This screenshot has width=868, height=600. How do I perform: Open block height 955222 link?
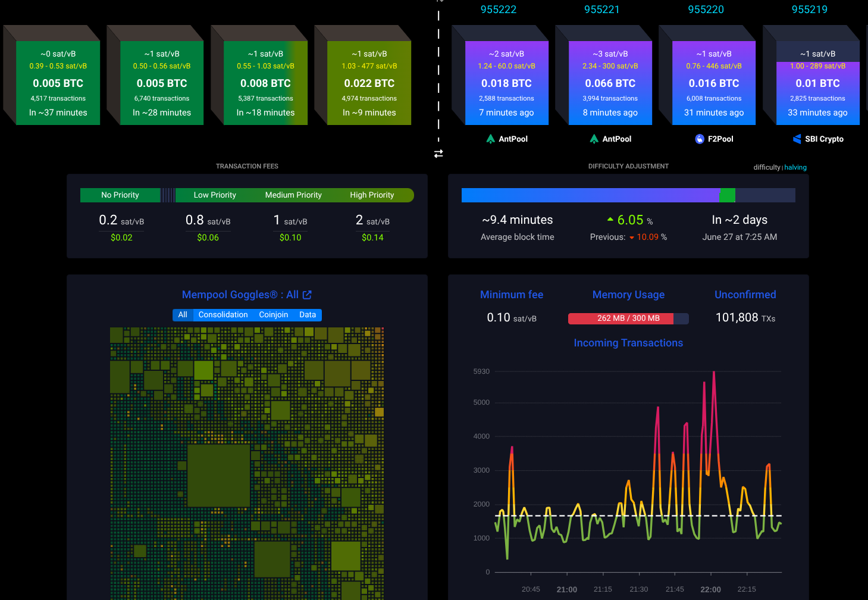click(x=499, y=10)
